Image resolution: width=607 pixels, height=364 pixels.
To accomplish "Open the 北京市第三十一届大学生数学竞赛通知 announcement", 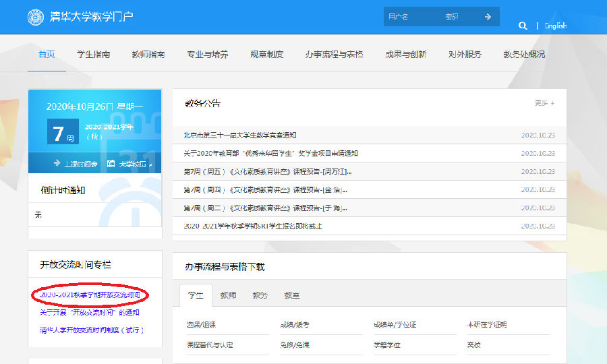I will point(240,135).
